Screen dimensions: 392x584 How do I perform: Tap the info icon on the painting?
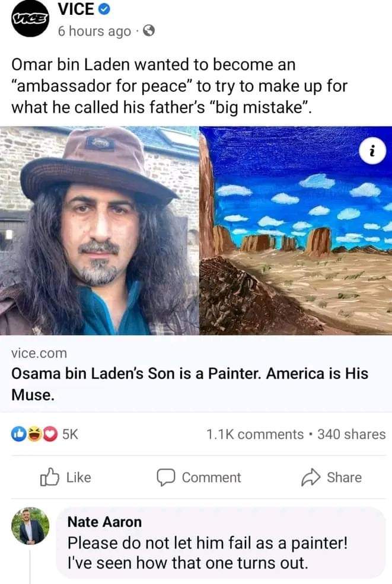tap(371, 151)
